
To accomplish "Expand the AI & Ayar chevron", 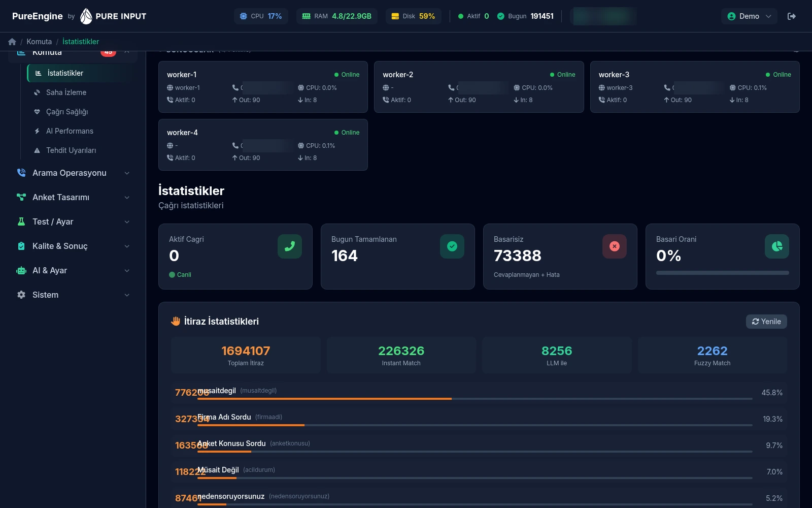I will tap(127, 271).
